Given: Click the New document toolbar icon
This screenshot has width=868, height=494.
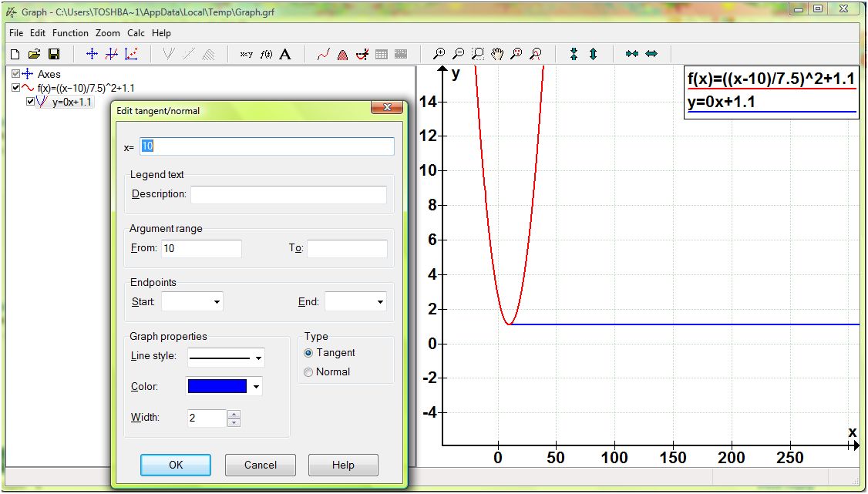Looking at the screenshot, I should coord(15,54).
